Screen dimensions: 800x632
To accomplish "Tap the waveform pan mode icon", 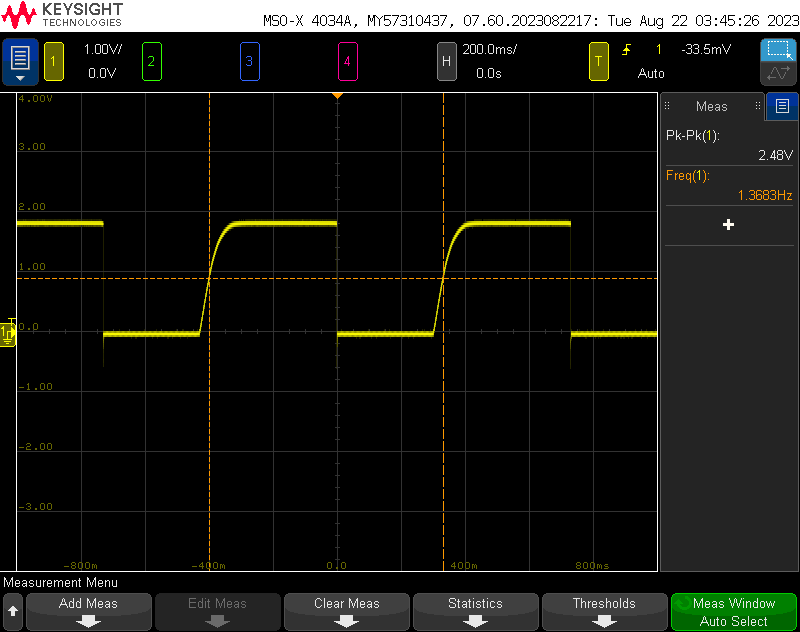I will tap(778, 74).
